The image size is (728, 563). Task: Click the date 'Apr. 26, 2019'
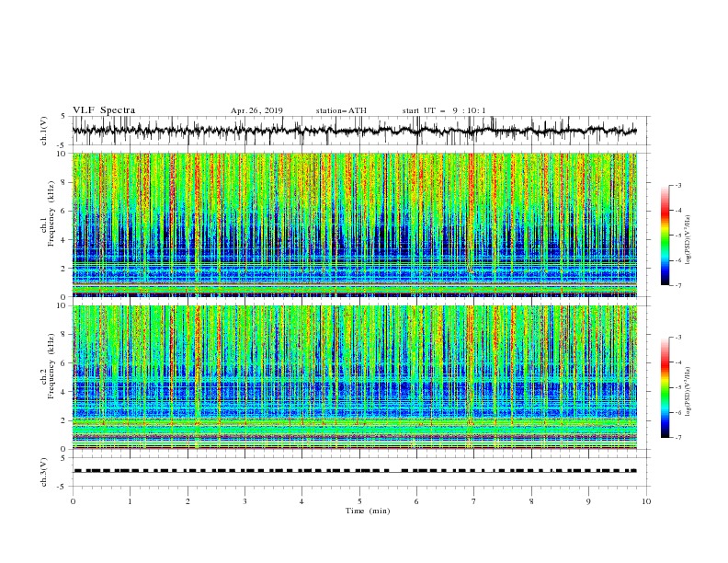point(256,110)
